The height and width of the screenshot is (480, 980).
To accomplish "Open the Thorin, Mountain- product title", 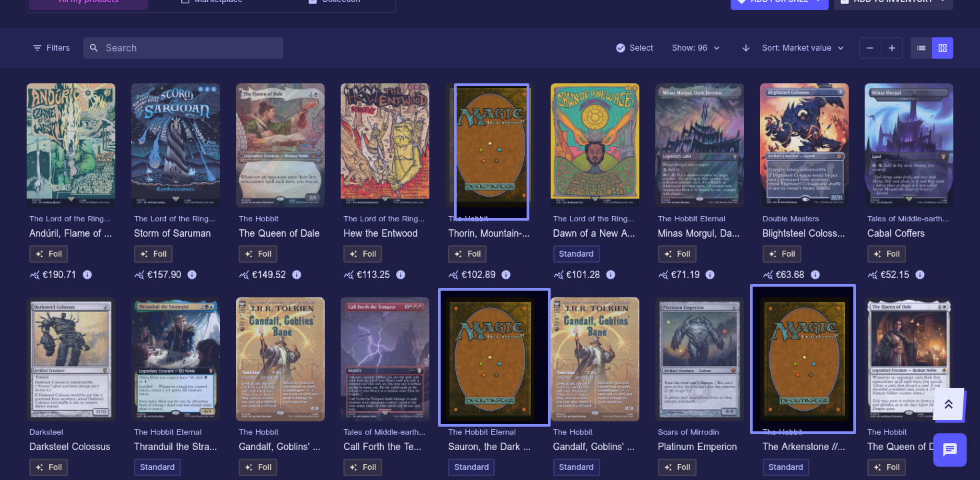I will click(489, 233).
